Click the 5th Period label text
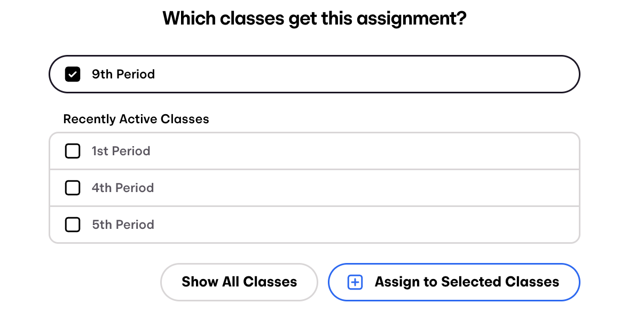The width and height of the screenshot is (644, 319). pyautogui.click(x=123, y=225)
